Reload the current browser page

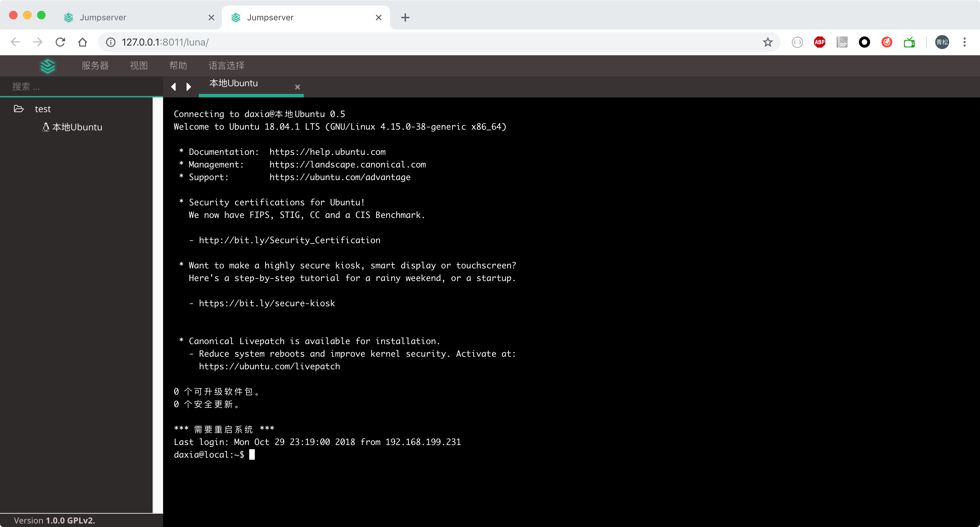(x=60, y=42)
